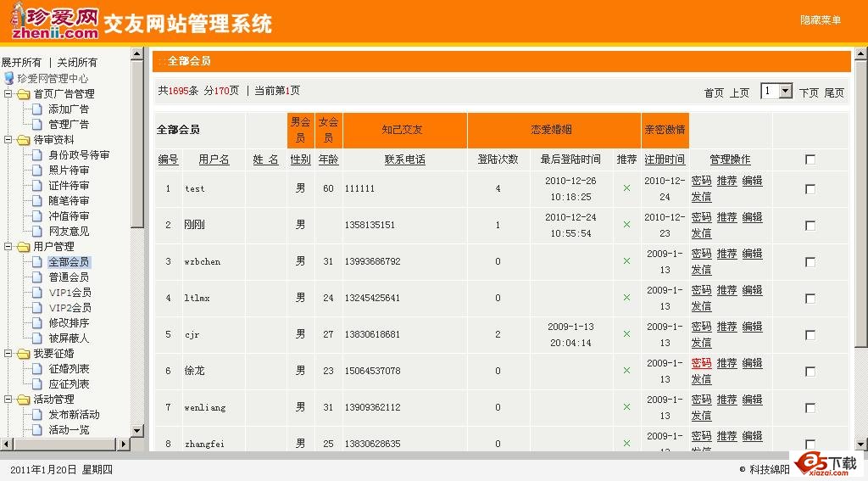Click 推荐 link for user ltlmx

[726, 290]
